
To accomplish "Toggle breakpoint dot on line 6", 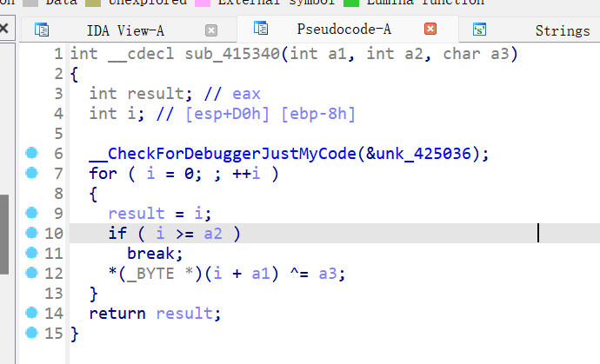I will (x=32, y=153).
